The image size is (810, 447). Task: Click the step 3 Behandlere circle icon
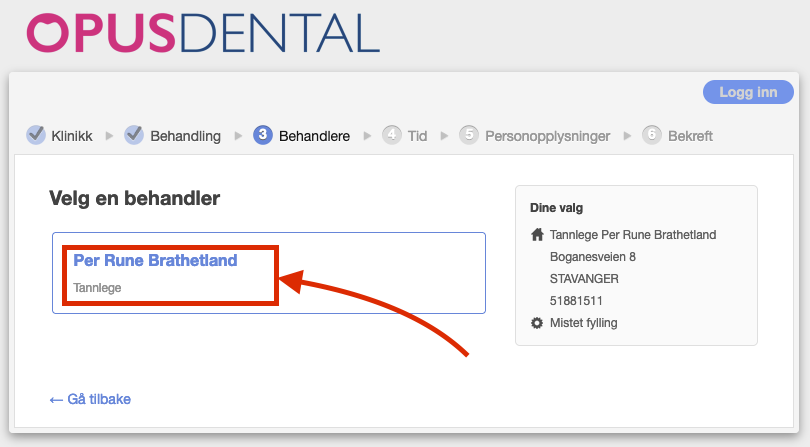pyautogui.click(x=263, y=135)
